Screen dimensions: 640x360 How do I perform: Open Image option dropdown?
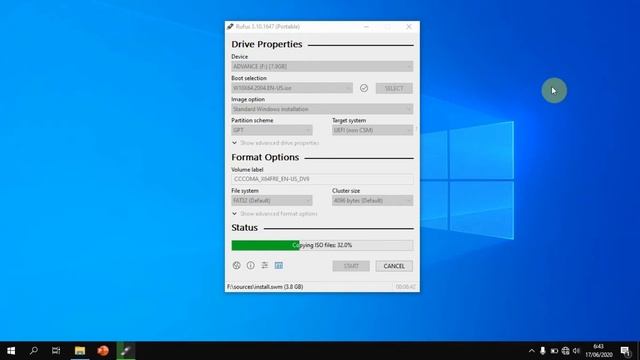tap(322, 109)
